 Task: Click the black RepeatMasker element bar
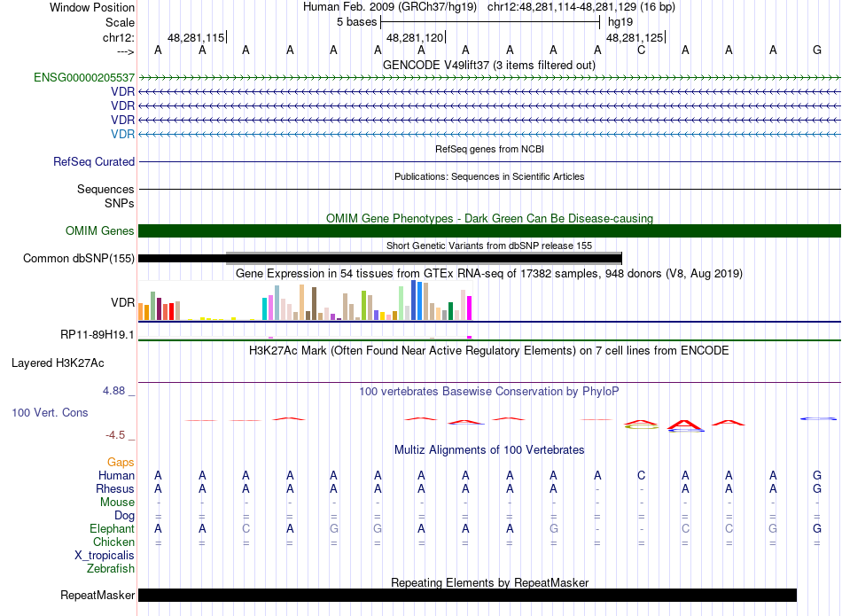467,595
